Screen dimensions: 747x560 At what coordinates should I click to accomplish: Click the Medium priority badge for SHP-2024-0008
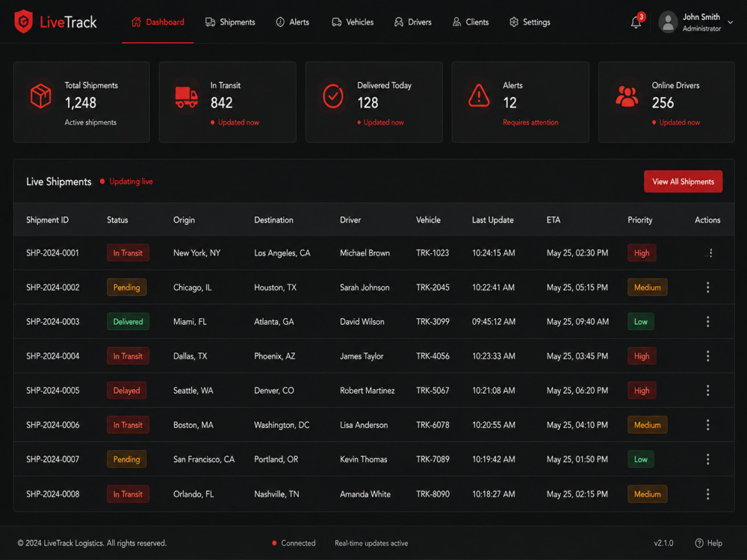[x=647, y=494]
